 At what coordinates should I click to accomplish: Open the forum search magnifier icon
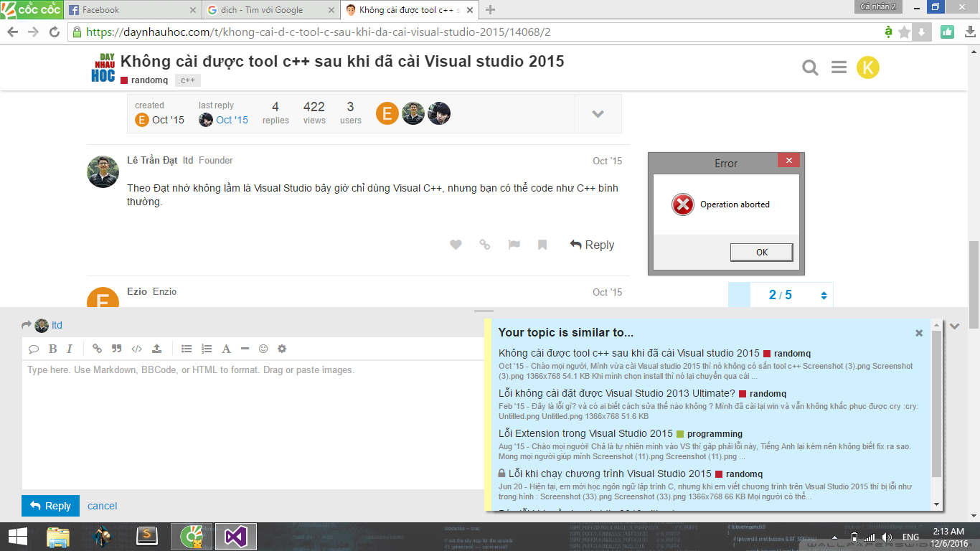pyautogui.click(x=810, y=67)
